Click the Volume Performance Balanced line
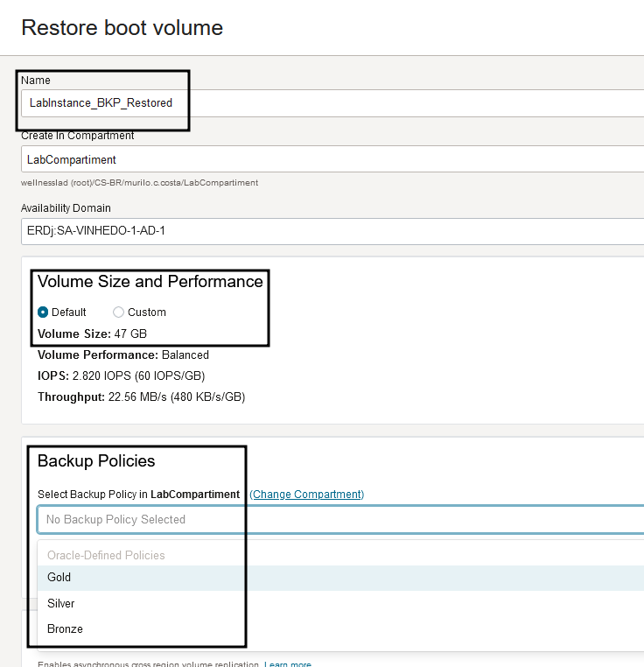The height and width of the screenshot is (667, 644). coord(123,355)
